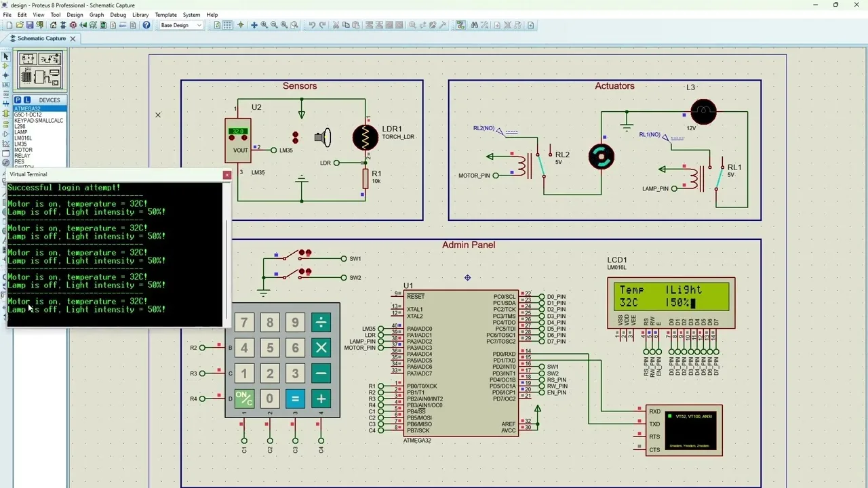Screen dimensions: 868x488
Task: Select the Junction Dot Mode tool
Action: pyautogui.click(x=5, y=75)
